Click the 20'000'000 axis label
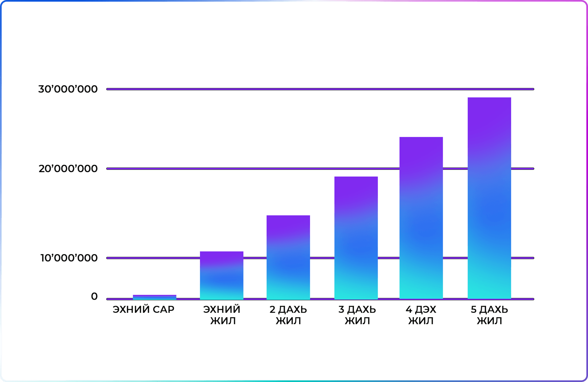 68,168
